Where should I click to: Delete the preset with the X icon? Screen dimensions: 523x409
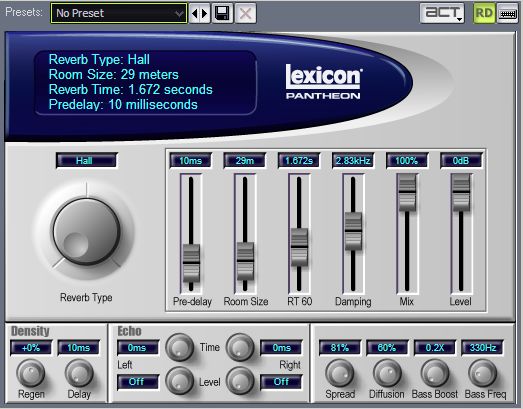(x=245, y=13)
